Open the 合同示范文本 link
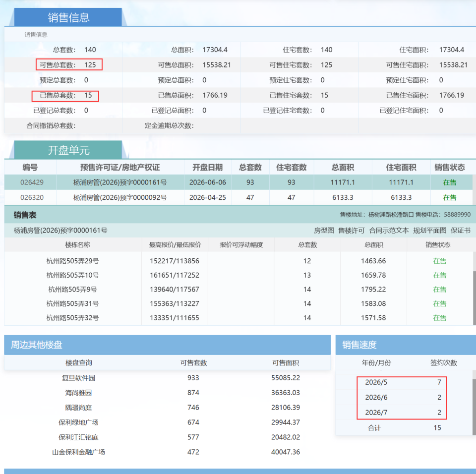 coord(389,231)
